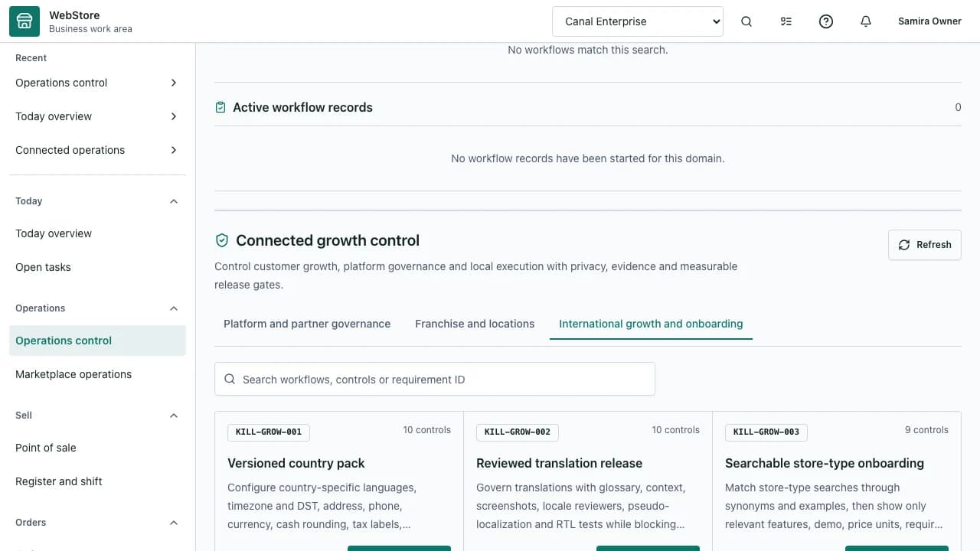Go to Marketplace operations in sidebar
980x551 pixels.
click(97, 374)
